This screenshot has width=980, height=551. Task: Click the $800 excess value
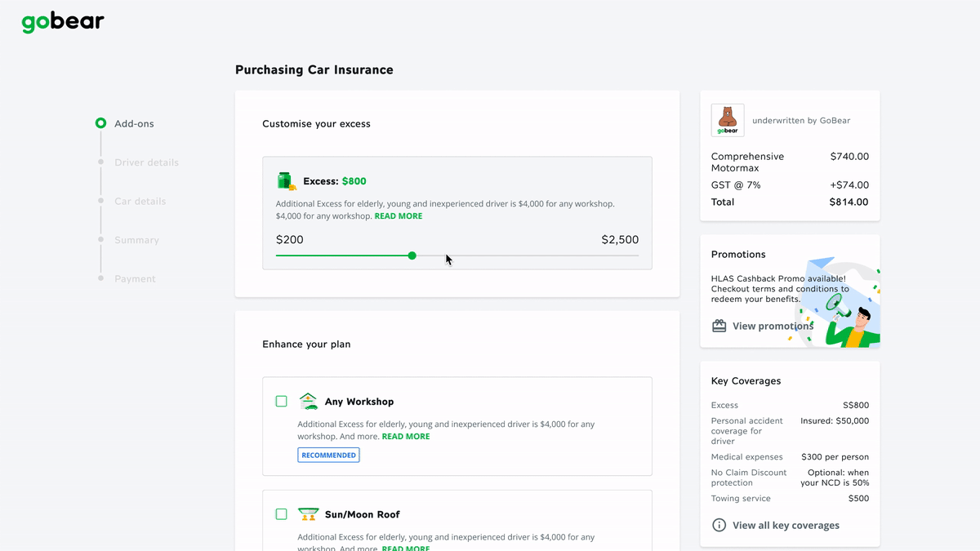pyautogui.click(x=354, y=181)
